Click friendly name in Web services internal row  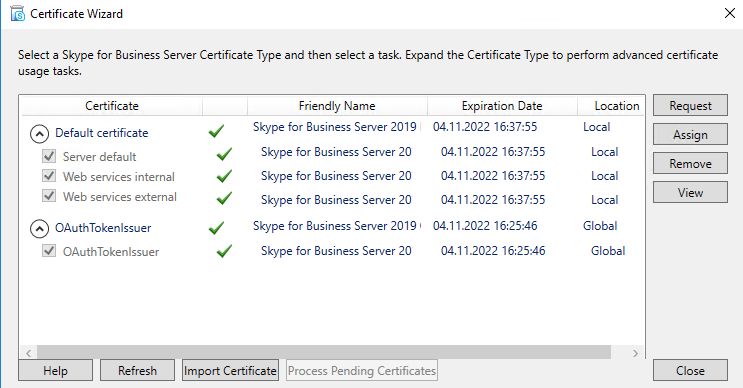[x=336, y=176]
